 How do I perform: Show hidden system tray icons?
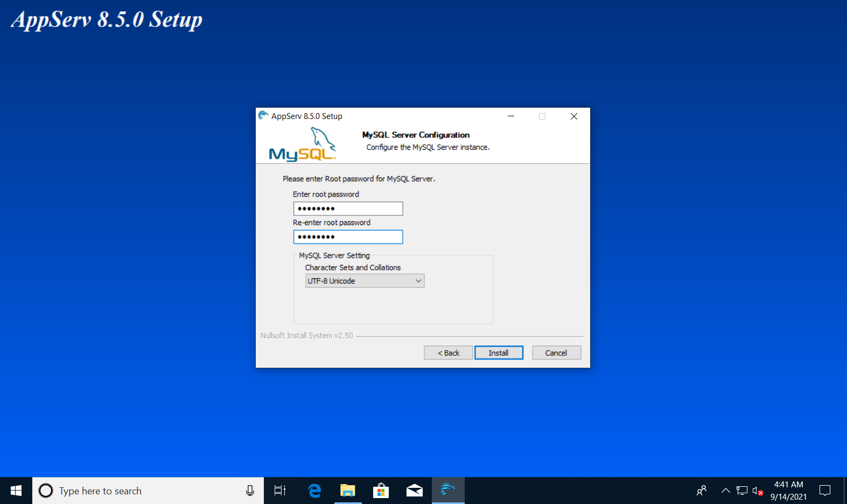[726, 491]
